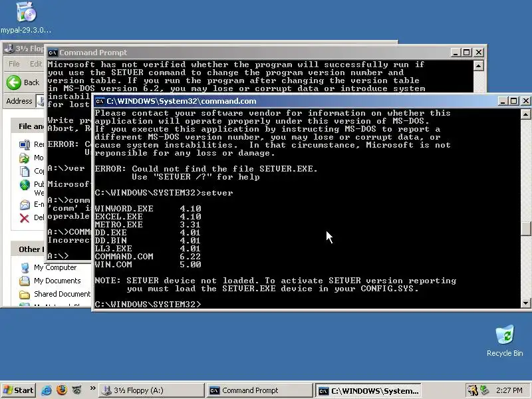Click the LL3.EXE 4.01 entry
The width and height of the screenshot is (532, 399).
148,248
